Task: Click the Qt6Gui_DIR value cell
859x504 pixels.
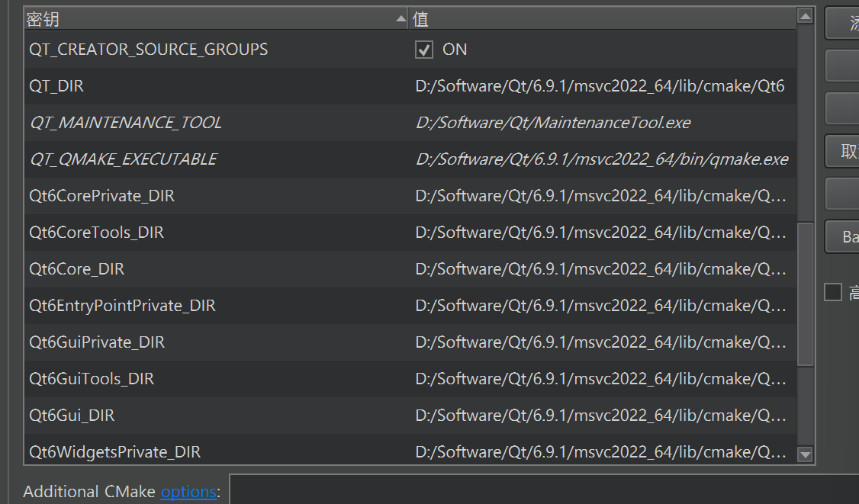Action: point(601,416)
